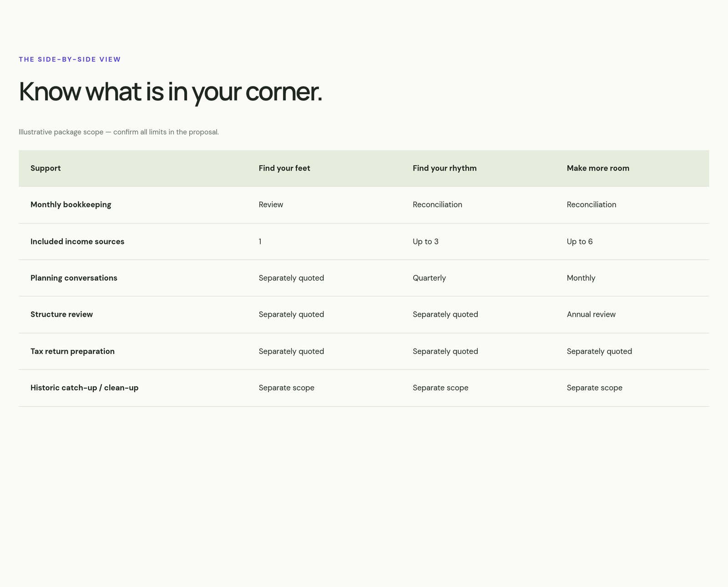This screenshot has width=728, height=587.
Task: Click 'Reconciliation' under Find your rhythm
Action: [x=437, y=205]
